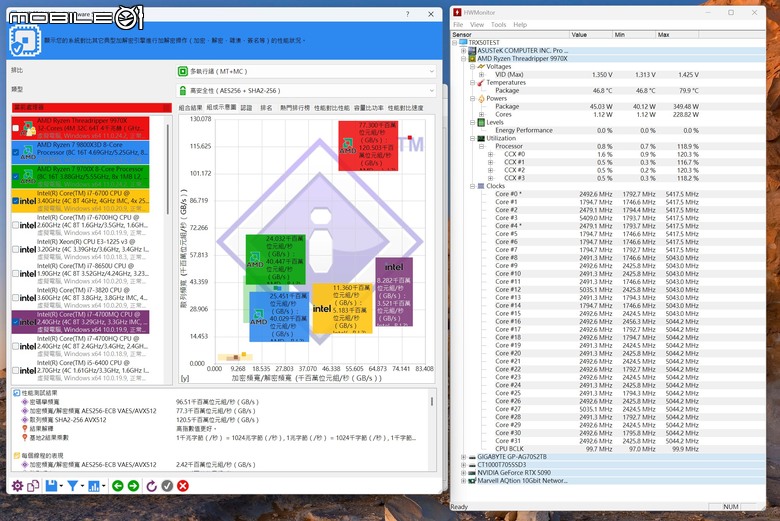
Task: Open the purple gear settings icon
Action: click(17, 486)
